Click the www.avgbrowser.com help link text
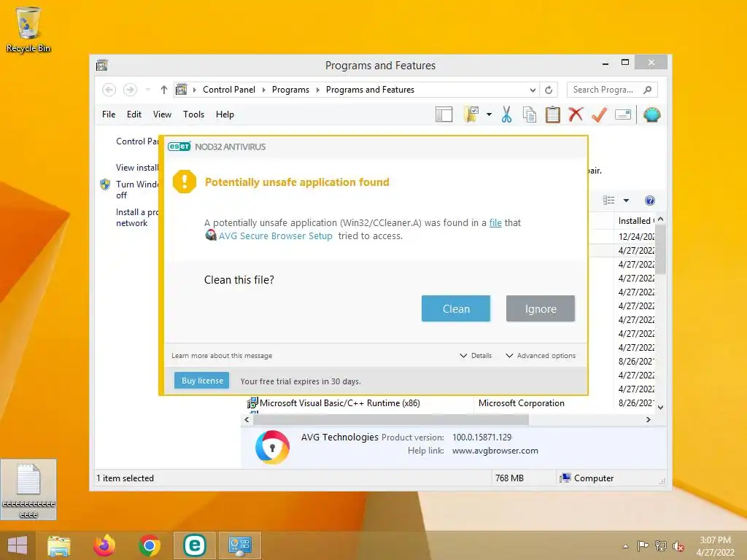 tap(495, 451)
